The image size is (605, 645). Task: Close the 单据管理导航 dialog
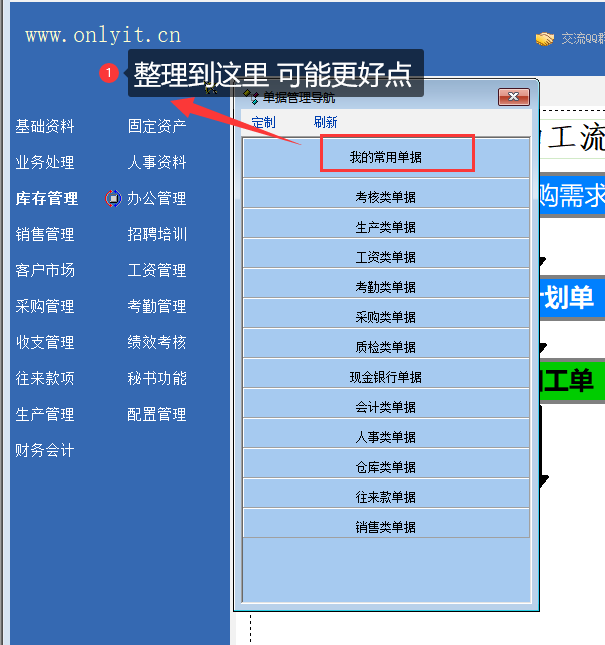coord(513,97)
